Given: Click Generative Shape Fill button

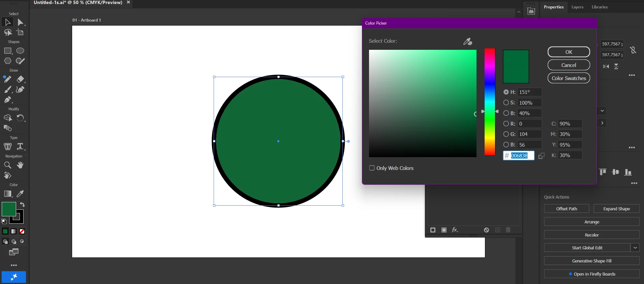Looking at the screenshot, I should click(x=592, y=261).
